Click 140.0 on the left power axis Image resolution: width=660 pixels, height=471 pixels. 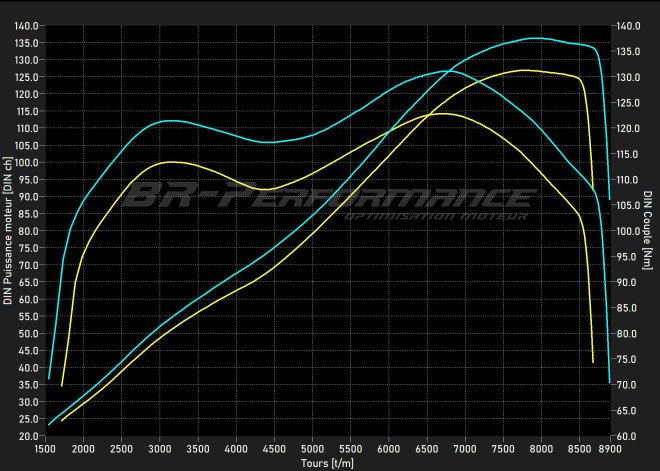[x=27, y=26]
